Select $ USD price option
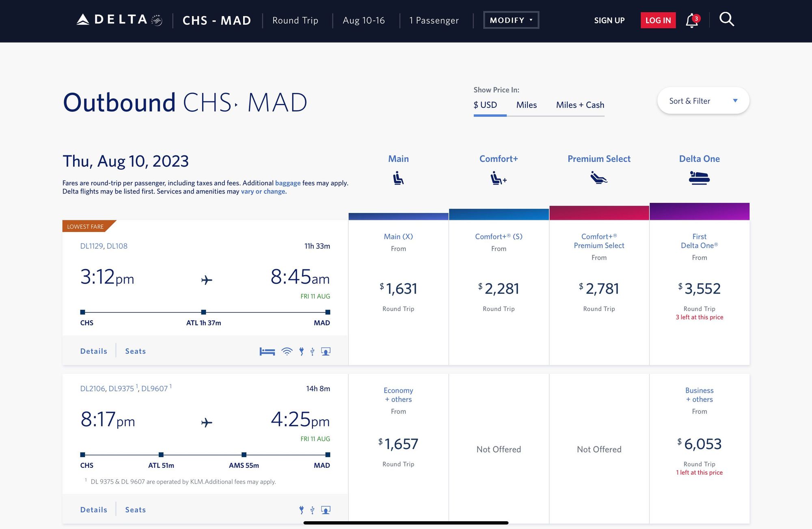Viewport: 812px width, 529px height. pos(485,105)
